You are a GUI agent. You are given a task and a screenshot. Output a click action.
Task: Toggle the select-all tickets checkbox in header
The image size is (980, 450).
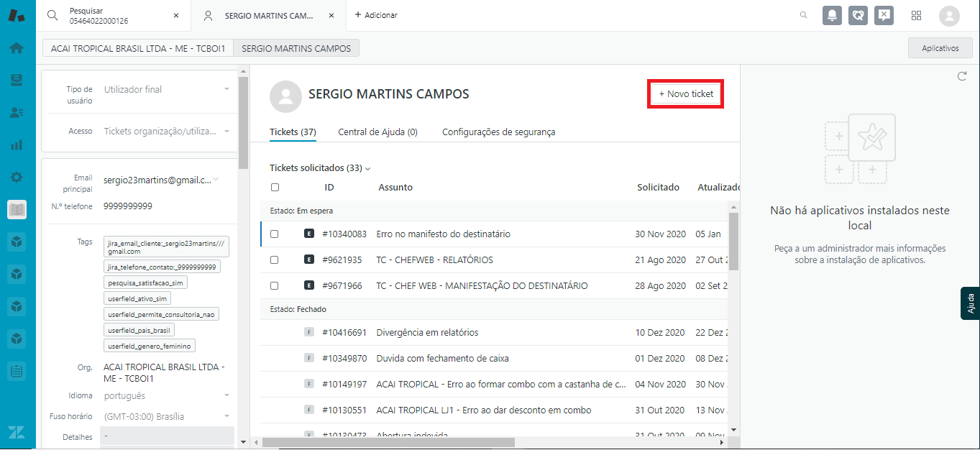pos(275,188)
